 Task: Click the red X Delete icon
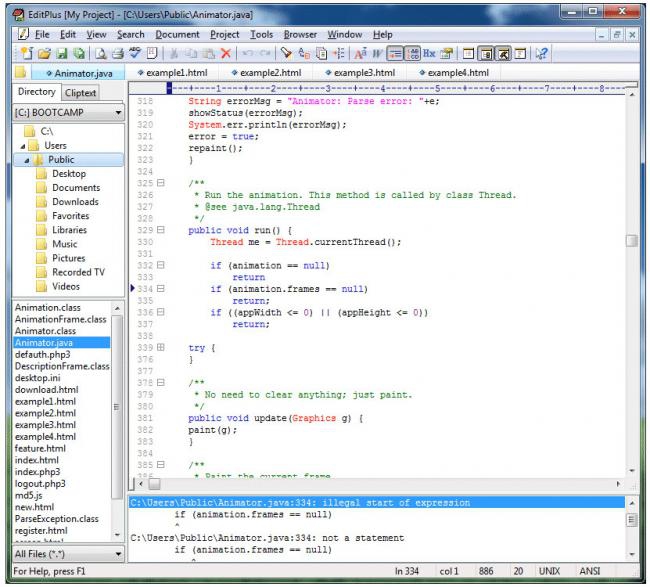pyautogui.click(x=226, y=53)
